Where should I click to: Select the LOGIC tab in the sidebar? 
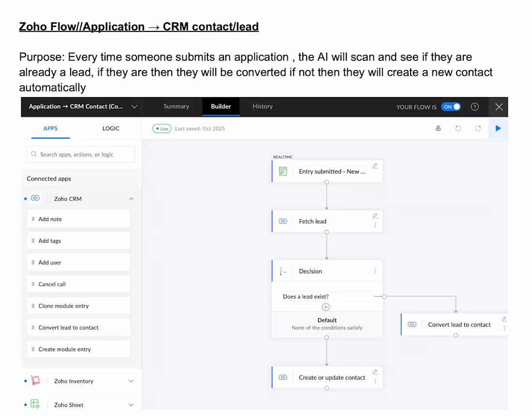pos(111,128)
